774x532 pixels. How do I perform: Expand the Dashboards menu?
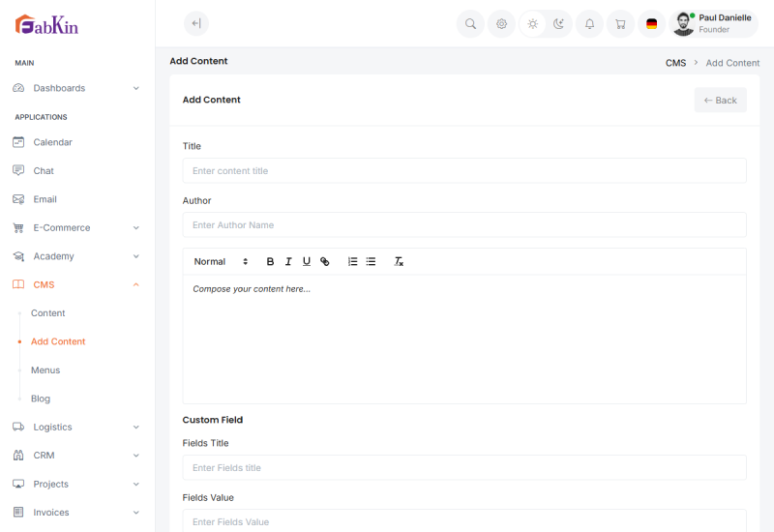point(75,88)
